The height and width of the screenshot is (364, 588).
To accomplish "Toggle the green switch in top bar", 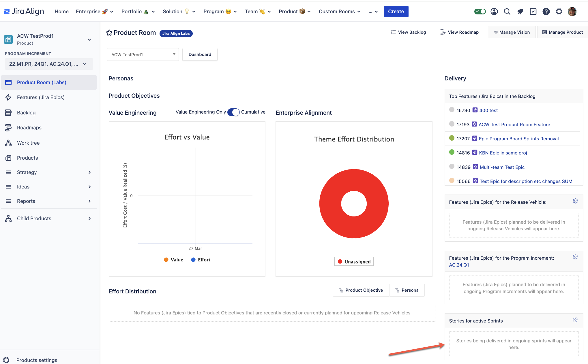I will pos(480,12).
